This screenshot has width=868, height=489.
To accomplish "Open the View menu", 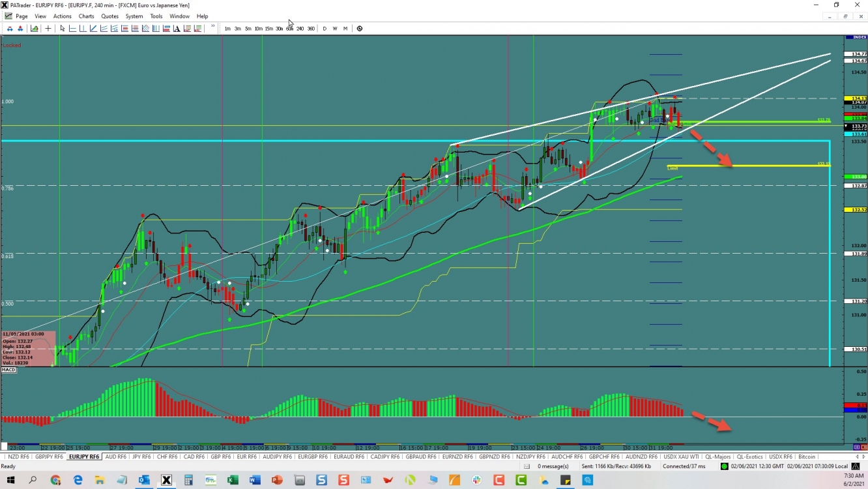I will (40, 16).
